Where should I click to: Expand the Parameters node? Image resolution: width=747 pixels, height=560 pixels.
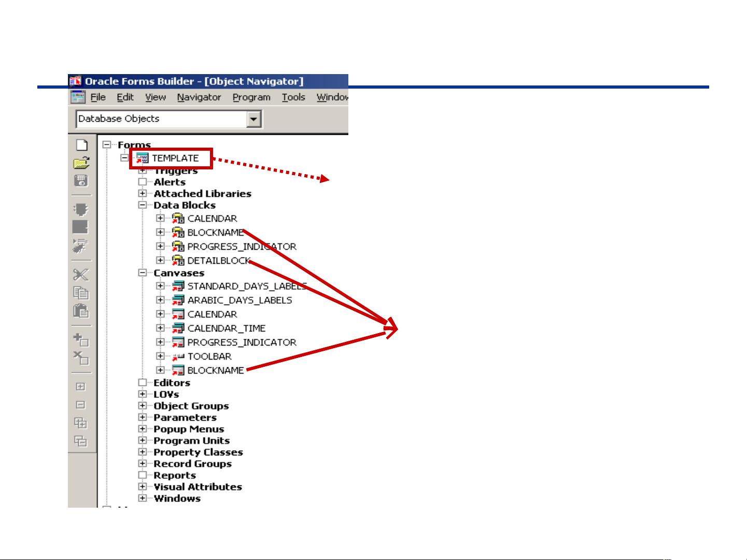point(143,418)
